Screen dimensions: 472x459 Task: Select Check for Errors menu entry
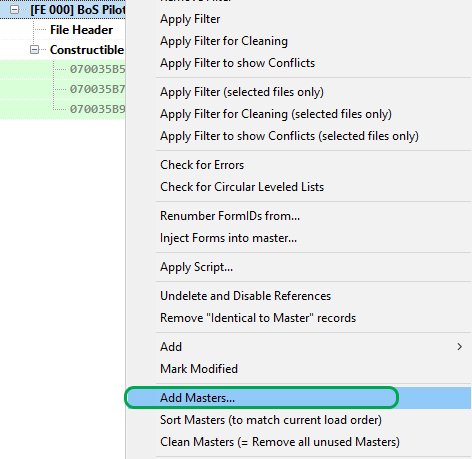(x=202, y=165)
